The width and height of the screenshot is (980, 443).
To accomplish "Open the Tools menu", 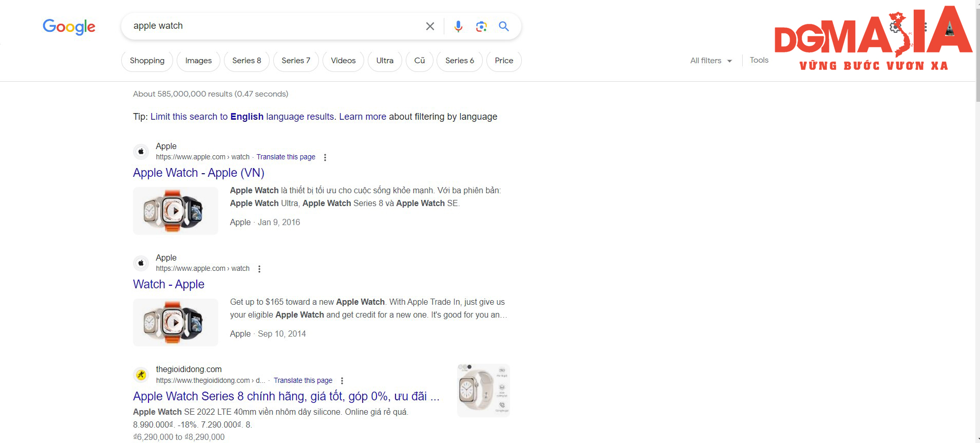I will 759,60.
